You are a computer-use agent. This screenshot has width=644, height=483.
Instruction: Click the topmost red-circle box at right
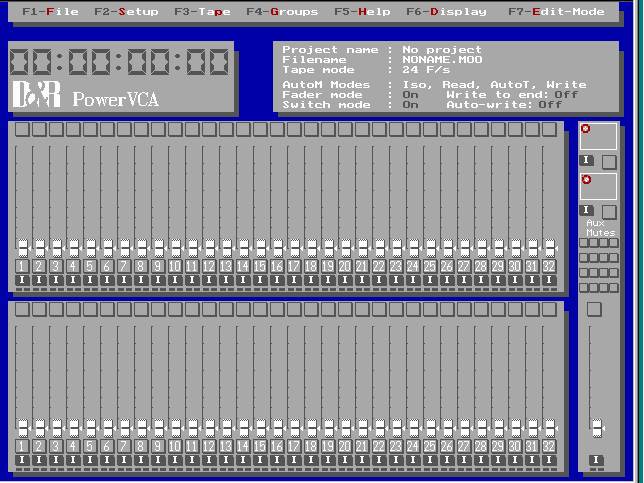pos(598,137)
